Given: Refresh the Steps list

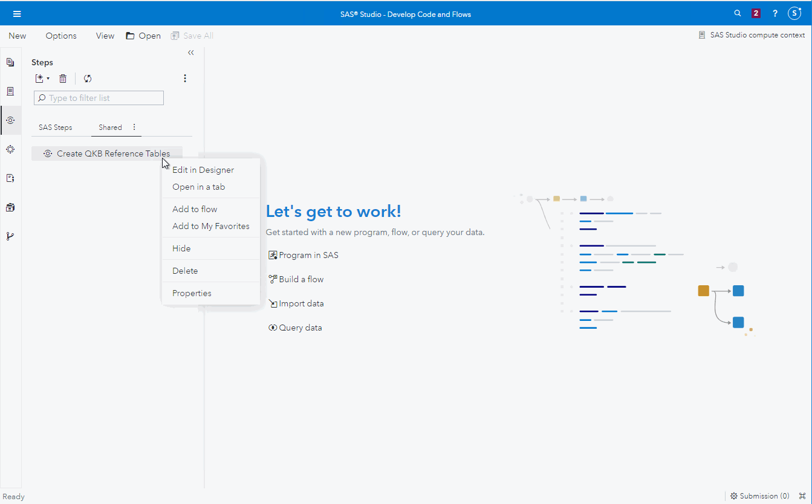Looking at the screenshot, I should click(x=88, y=79).
